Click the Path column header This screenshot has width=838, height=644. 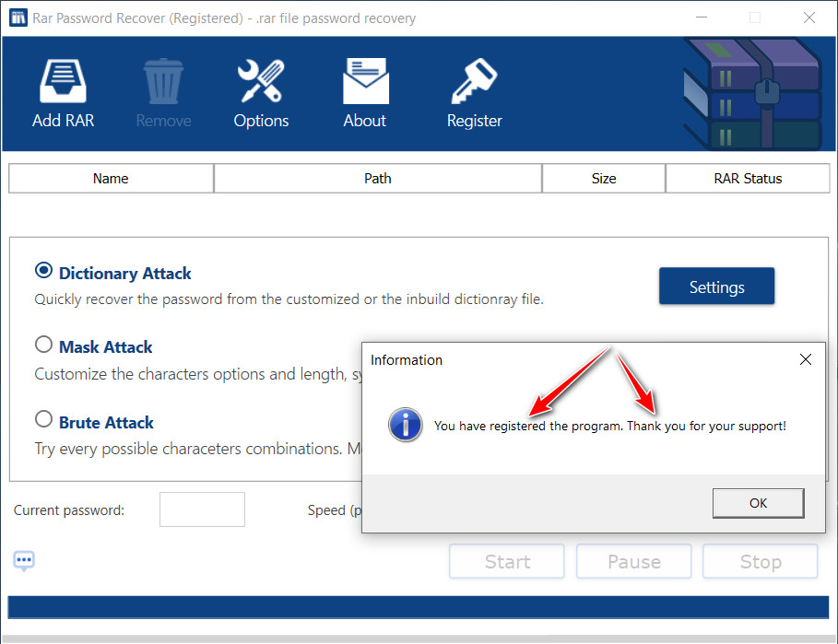click(378, 179)
